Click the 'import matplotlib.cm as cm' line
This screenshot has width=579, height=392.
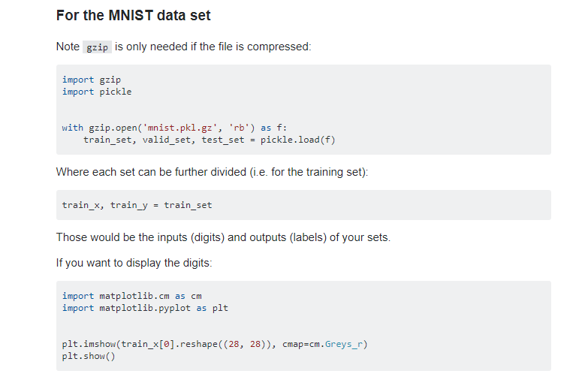(132, 296)
